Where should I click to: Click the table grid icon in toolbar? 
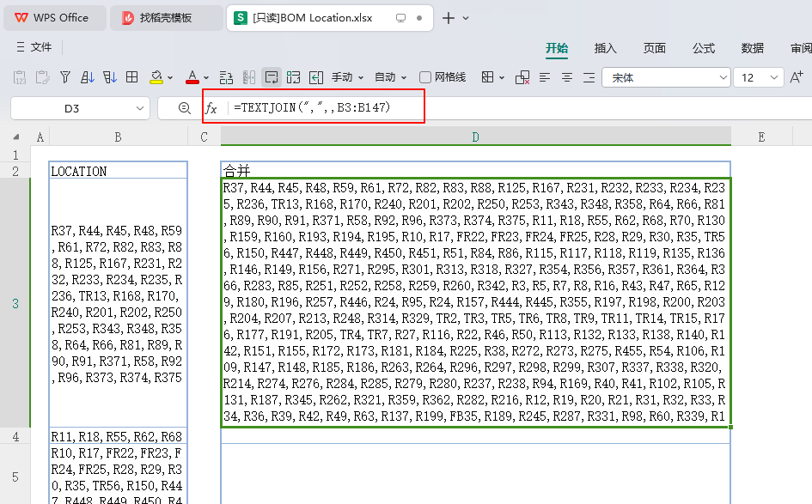[x=132, y=77]
